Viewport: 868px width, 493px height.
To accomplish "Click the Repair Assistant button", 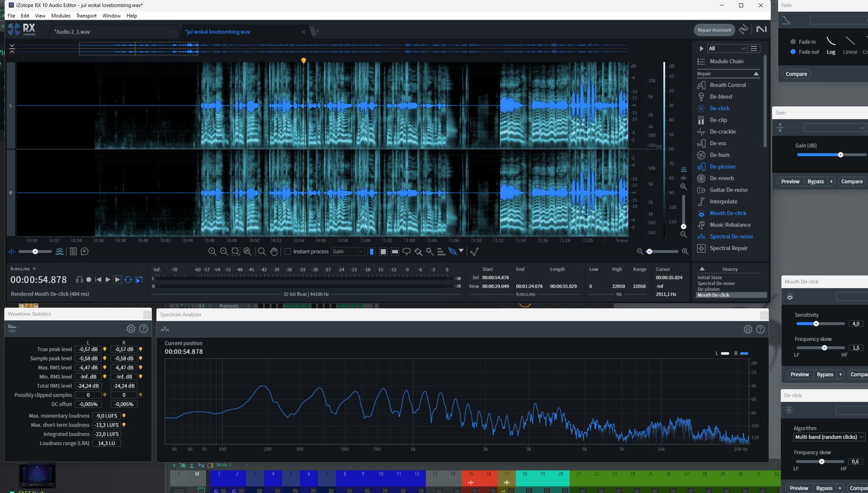I will (x=714, y=30).
